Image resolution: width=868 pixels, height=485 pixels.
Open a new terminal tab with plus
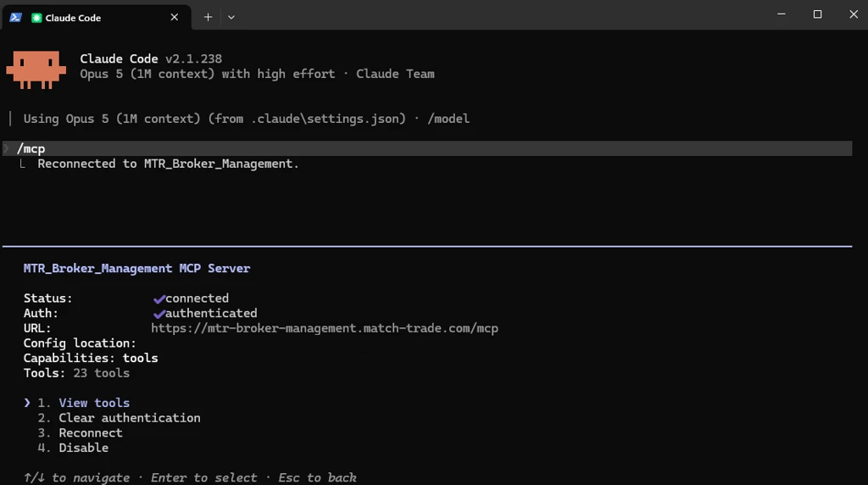[209, 17]
